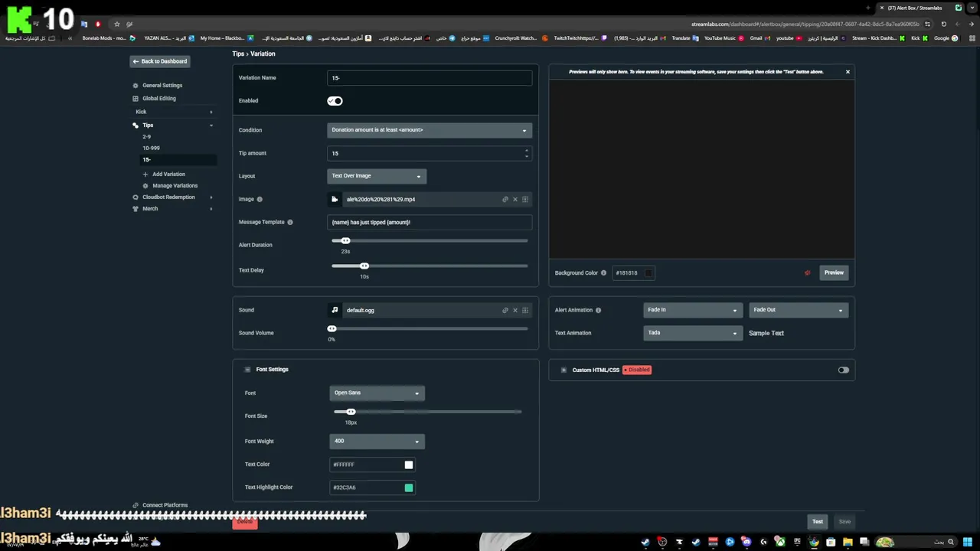Viewport: 980px width, 551px height.
Task: Click Back to Dashboard button
Action: tap(159, 61)
